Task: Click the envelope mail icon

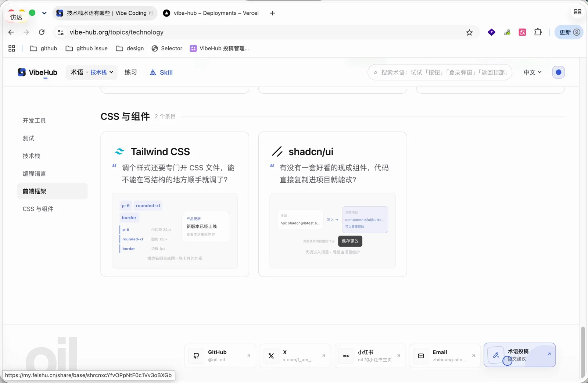Action: pos(421,356)
